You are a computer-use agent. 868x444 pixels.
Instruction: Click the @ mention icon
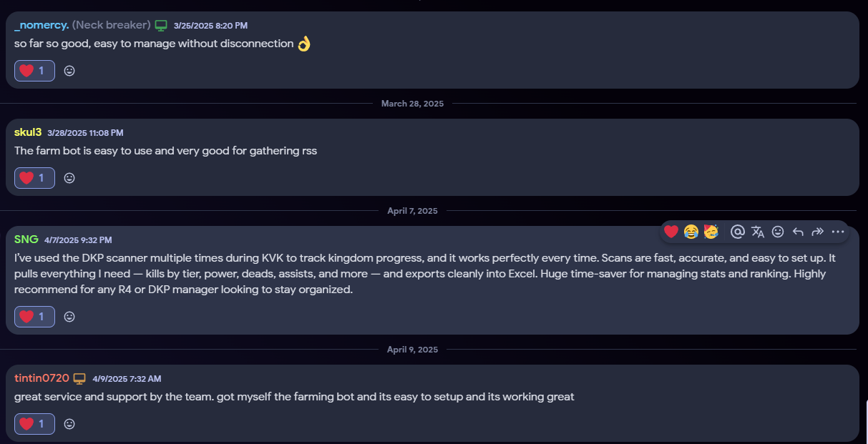[738, 232]
